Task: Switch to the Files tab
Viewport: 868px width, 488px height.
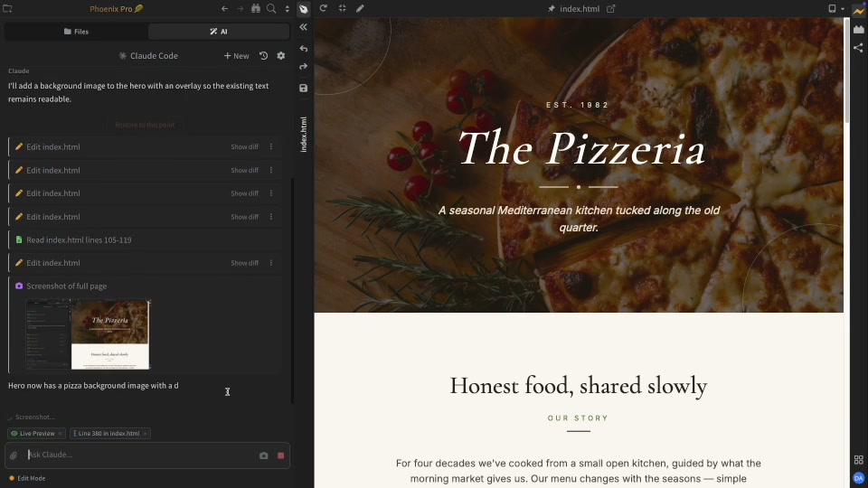Action: click(76, 32)
